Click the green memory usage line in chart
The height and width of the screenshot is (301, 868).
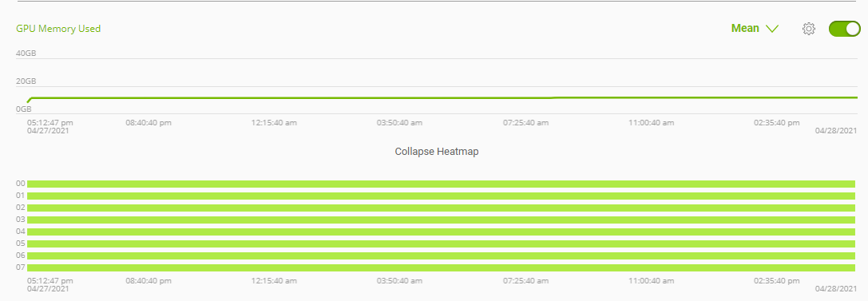pyautogui.click(x=442, y=98)
